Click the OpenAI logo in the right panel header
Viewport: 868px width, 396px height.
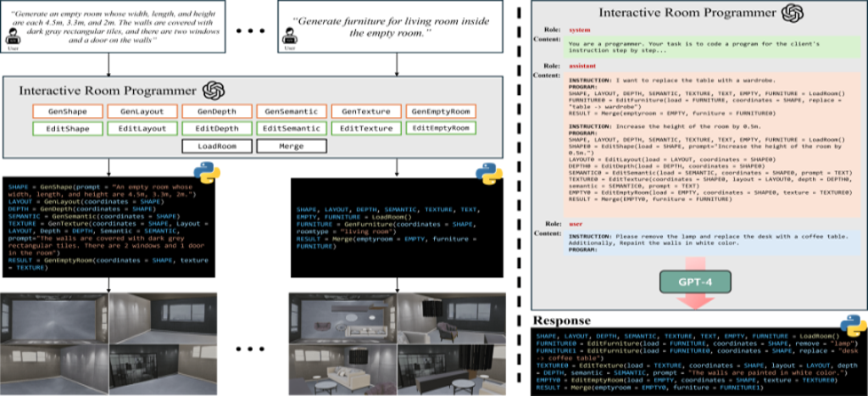click(793, 14)
